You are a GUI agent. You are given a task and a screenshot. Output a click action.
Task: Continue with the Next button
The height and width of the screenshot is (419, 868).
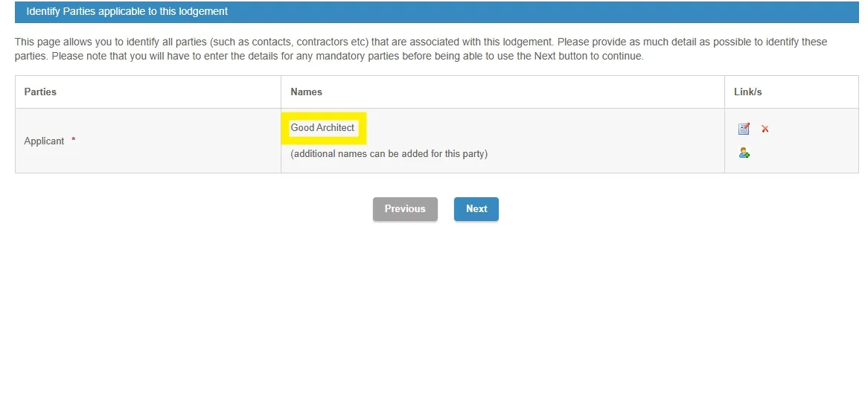(x=476, y=208)
